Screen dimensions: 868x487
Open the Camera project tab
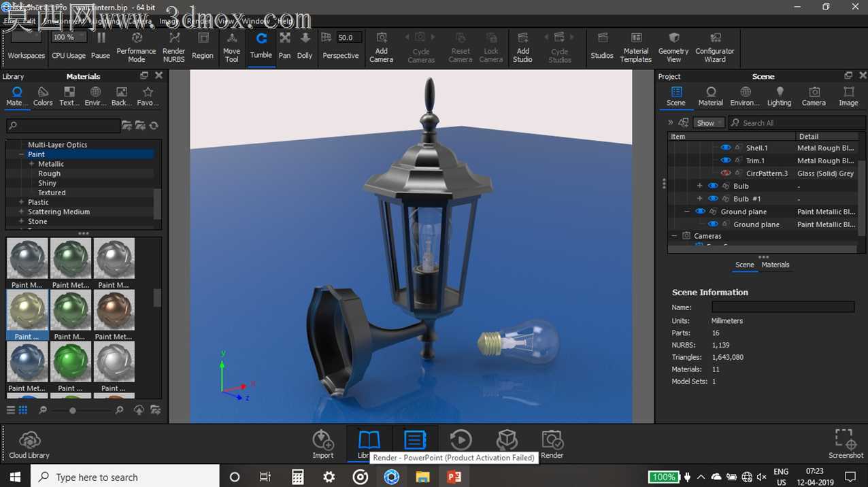pos(814,97)
